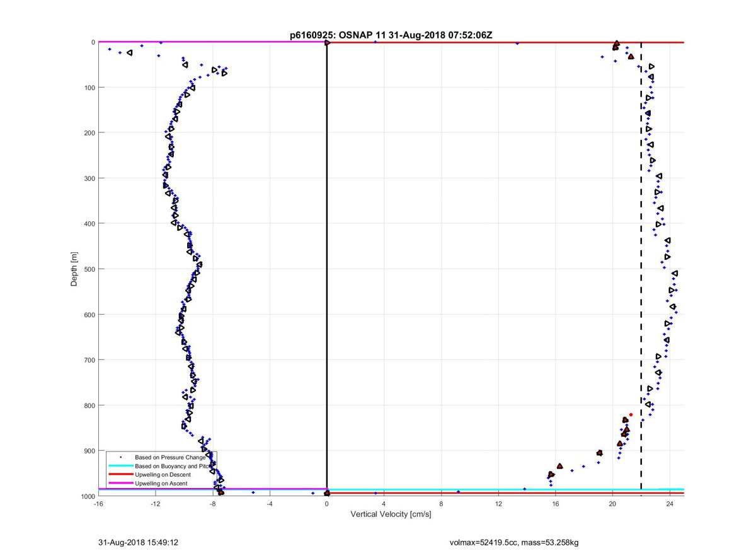Click the depth tick label 100

(x=89, y=88)
